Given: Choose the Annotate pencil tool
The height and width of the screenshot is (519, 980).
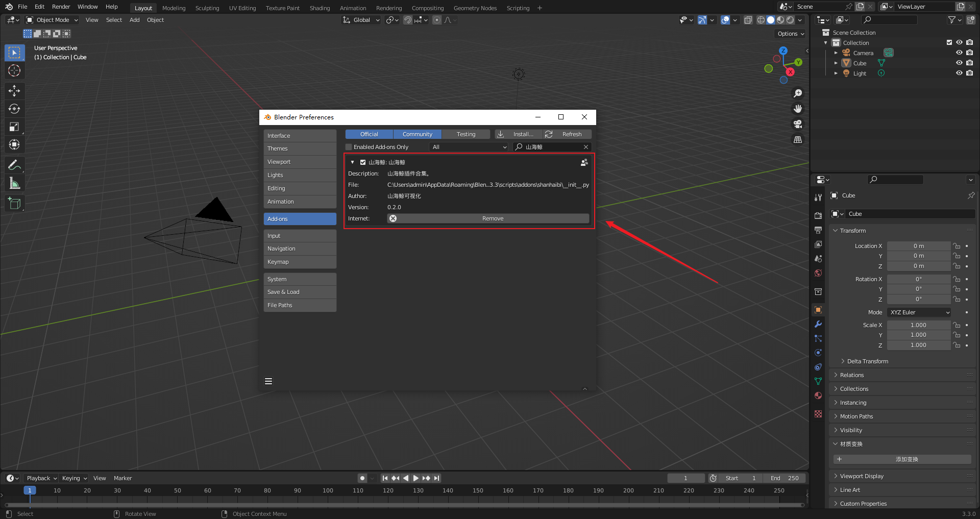Looking at the screenshot, I should tap(14, 165).
